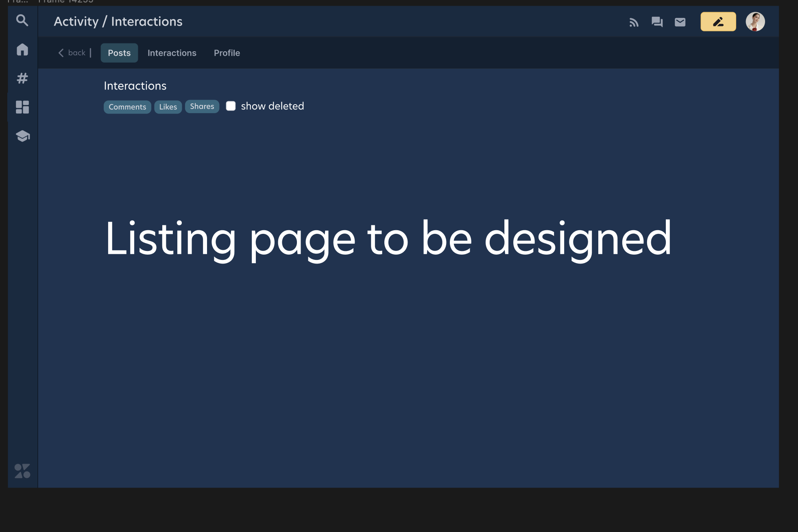Select the Home icon in the sidebar
Viewport: 798px width, 532px height.
22,50
